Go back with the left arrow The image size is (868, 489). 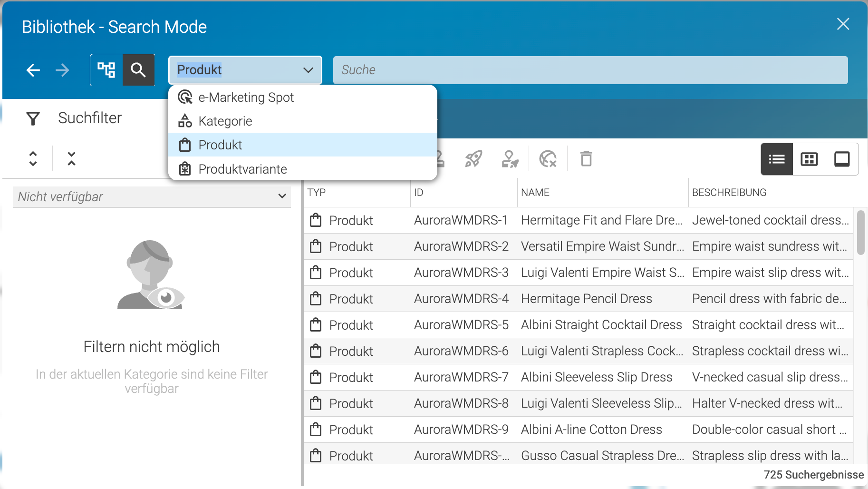(33, 70)
